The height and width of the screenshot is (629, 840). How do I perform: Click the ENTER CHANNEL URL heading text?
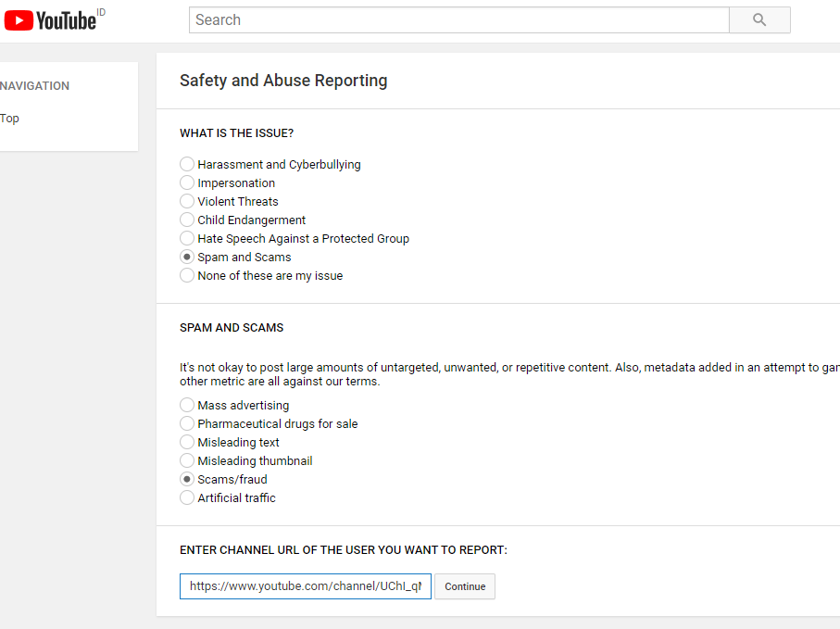tap(344, 549)
